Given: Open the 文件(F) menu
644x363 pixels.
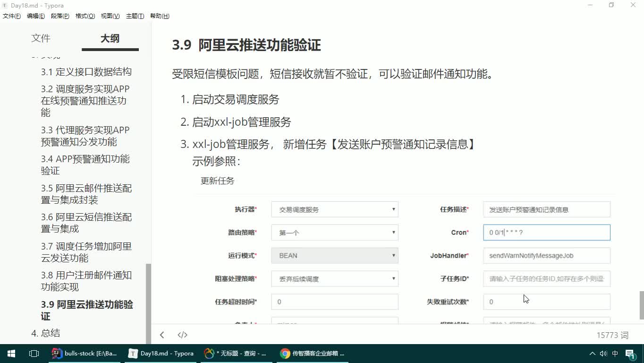Looking at the screenshot, I should tap(12, 16).
